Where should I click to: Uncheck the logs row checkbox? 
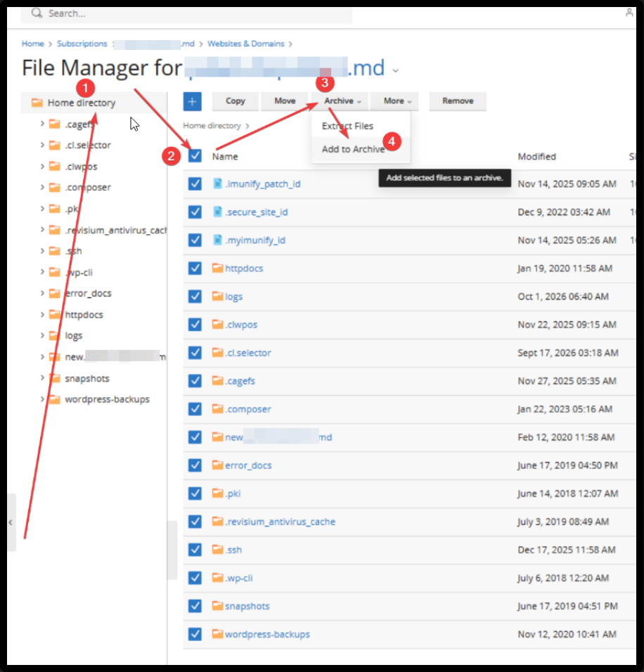pyautogui.click(x=195, y=296)
